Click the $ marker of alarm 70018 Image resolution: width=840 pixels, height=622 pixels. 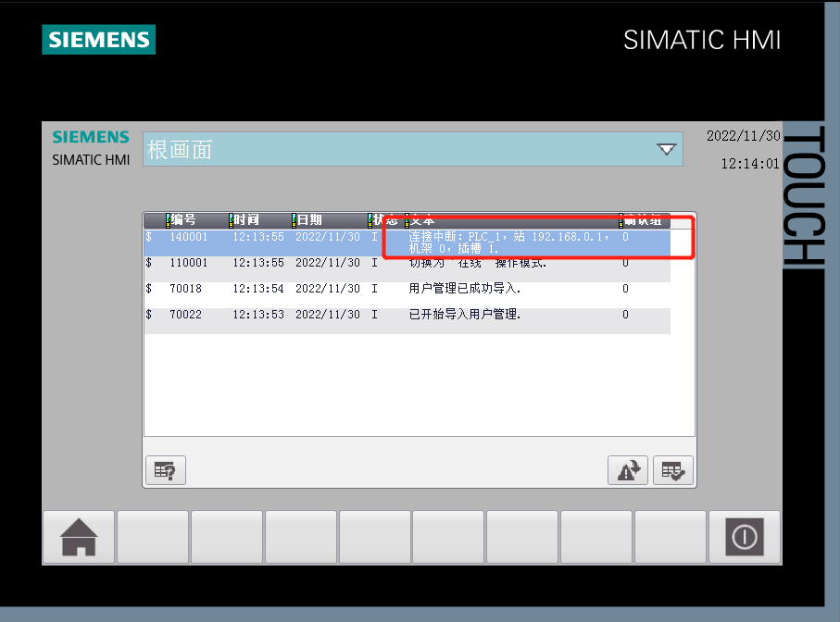pyautogui.click(x=148, y=289)
